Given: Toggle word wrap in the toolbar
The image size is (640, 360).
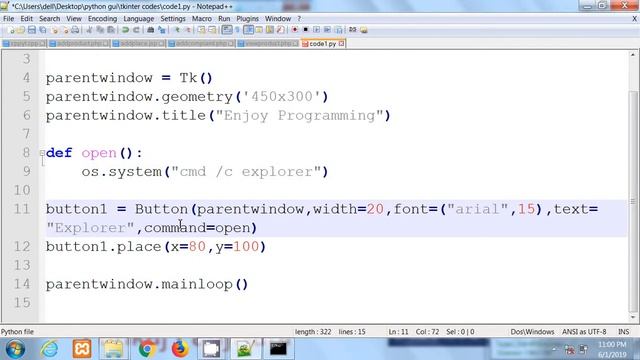Looking at the screenshot, I should click(x=227, y=30).
